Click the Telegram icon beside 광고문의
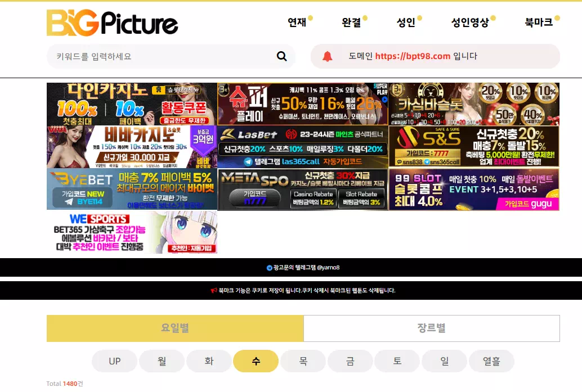Image resolution: width=582 pixels, height=392 pixels. pos(270,268)
